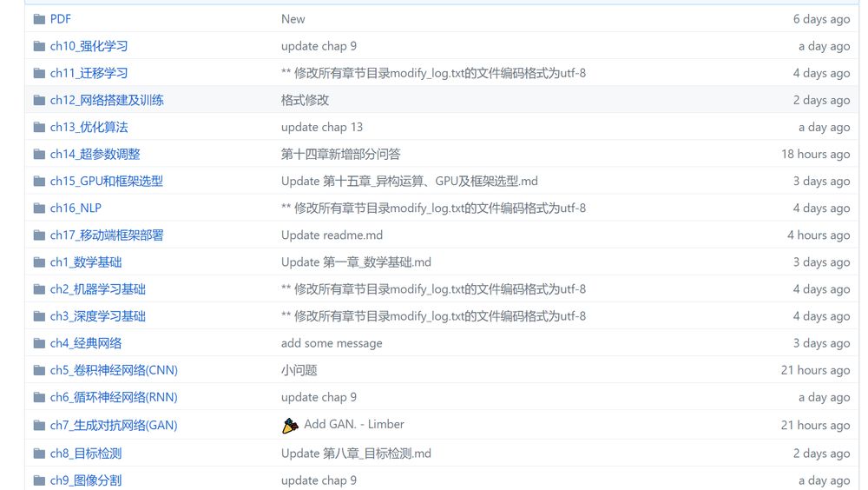Image resolution: width=868 pixels, height=490 pixels.
Task: Click the utf-8 commit message in ch3 row
Action: point(433,316)
